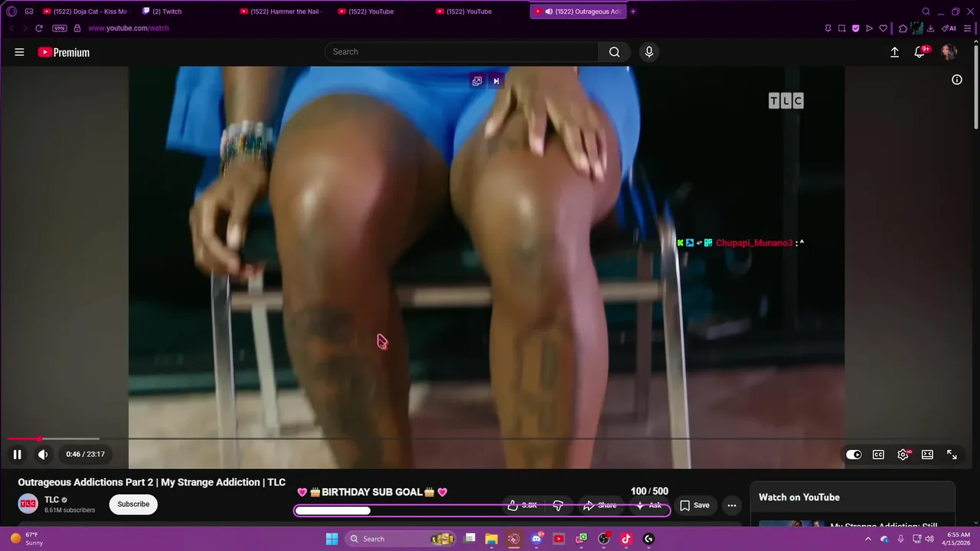The width and height of the screenshot is (980, 551).
Task: Turn on closed captions
Action: 878,455
